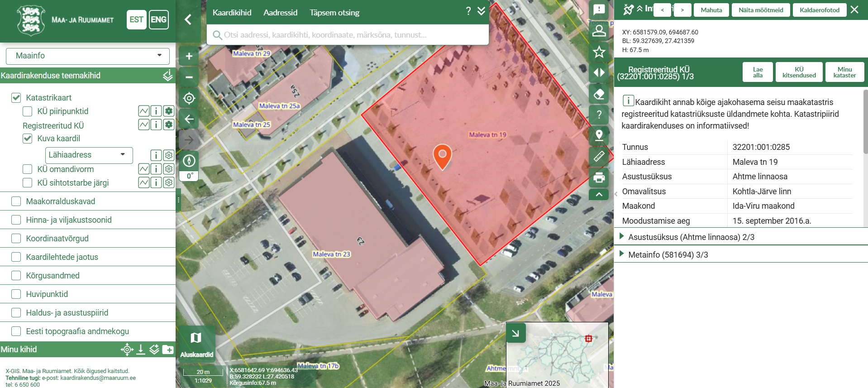Click the compass north reset button
This screenshot has width=868, height=388.
coord(189,161)
